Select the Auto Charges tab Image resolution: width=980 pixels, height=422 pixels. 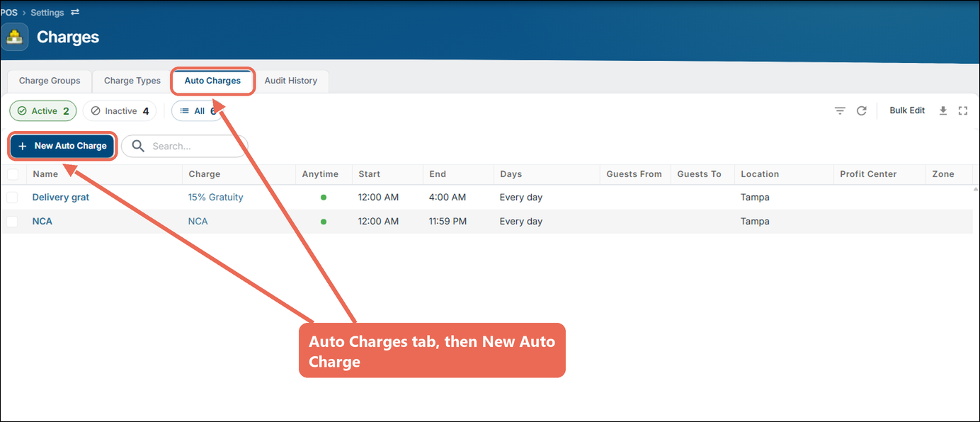212,81
